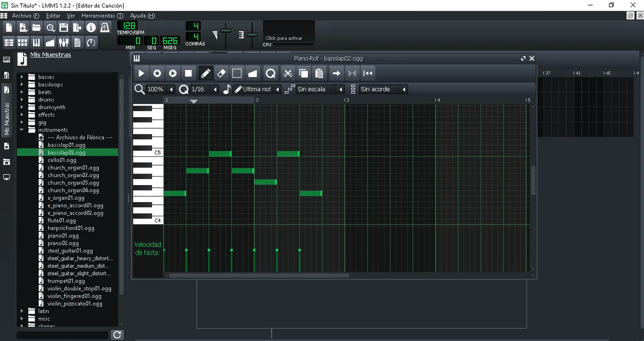The image size is (644, 341).
Task: Paste notes from clipboard
Action: (x=319, y=73)
